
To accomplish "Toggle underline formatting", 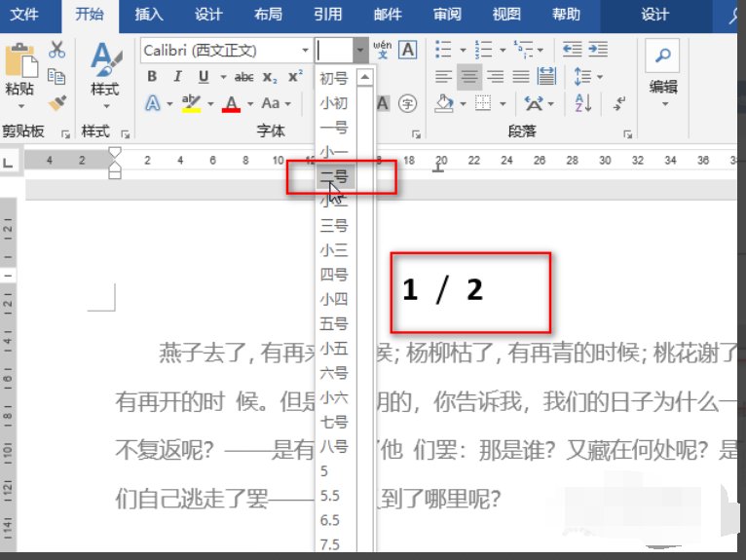I will coord(204,76).
